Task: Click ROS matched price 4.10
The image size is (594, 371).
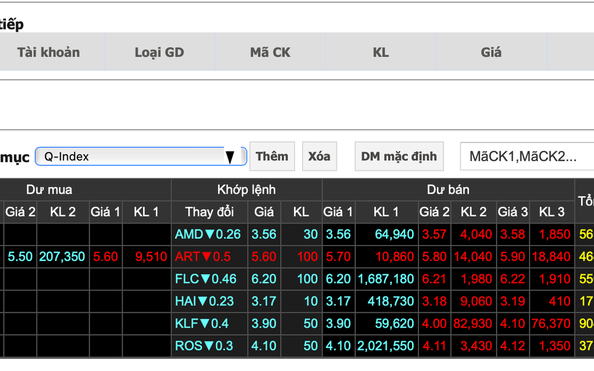Action: pyautogui.click(x=264, y=346)
